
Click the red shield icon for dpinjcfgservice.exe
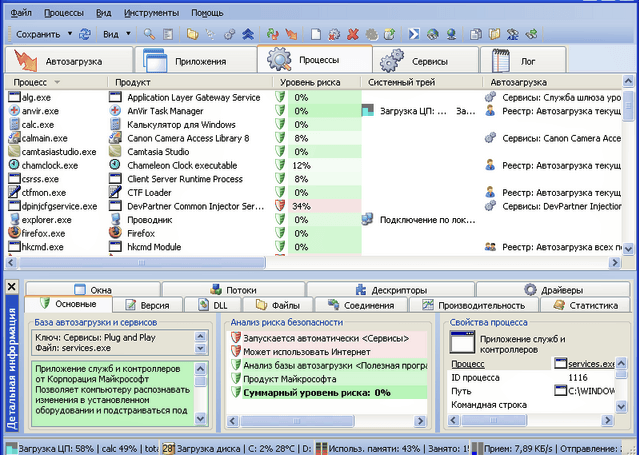point(280,205)
